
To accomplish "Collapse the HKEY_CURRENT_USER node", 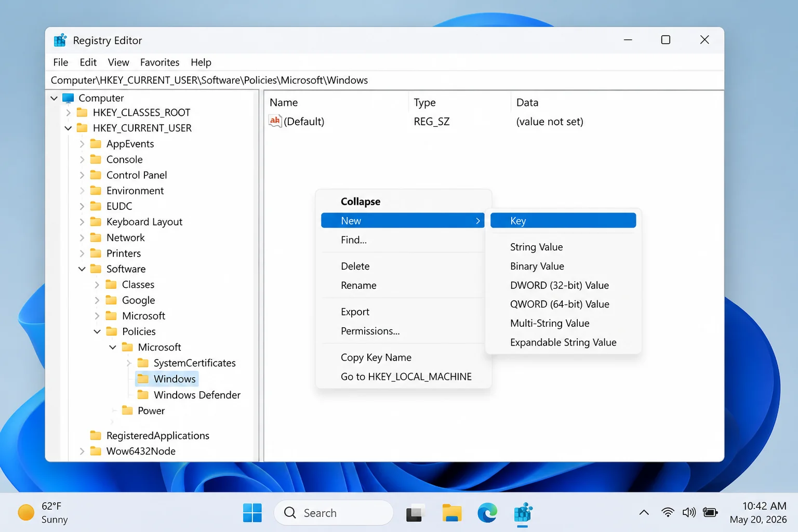I will (68, 128).
